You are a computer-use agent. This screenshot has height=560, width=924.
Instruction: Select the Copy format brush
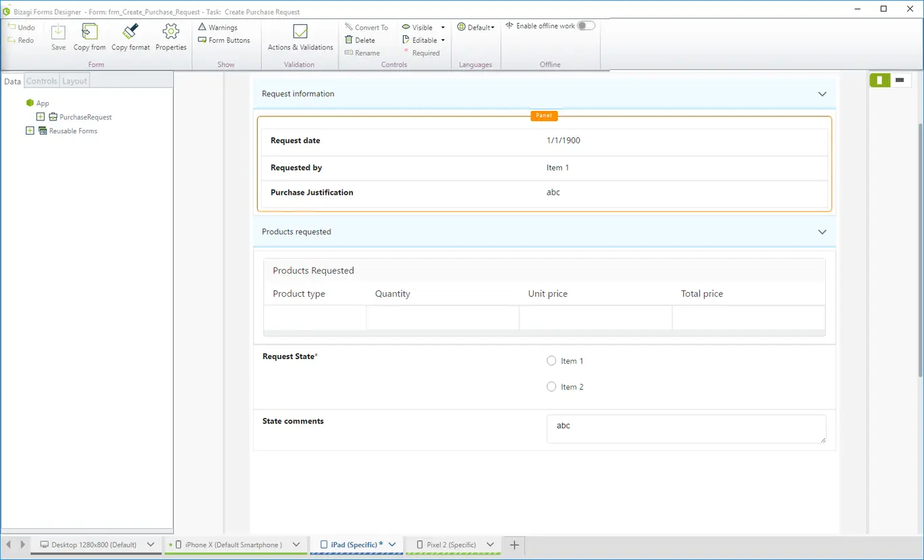coord(131,37)
